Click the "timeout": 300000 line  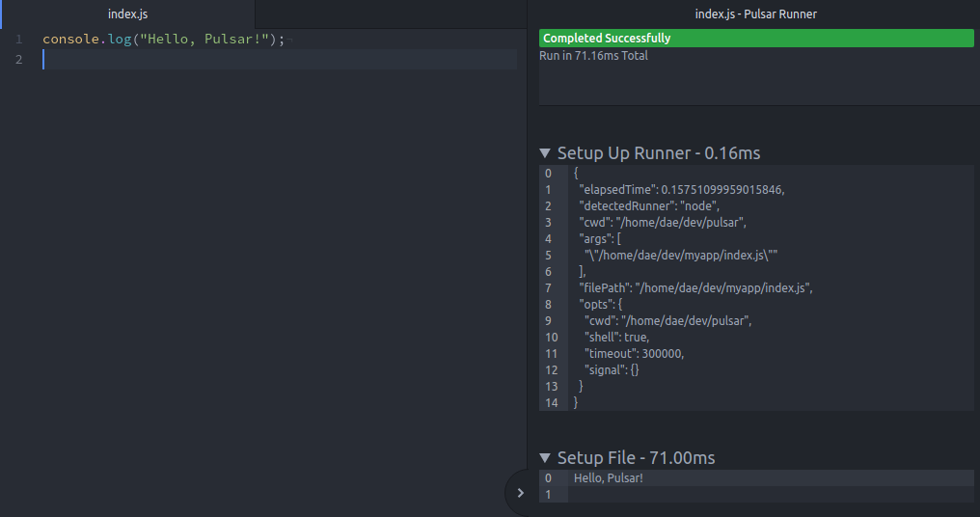(635, 353)
